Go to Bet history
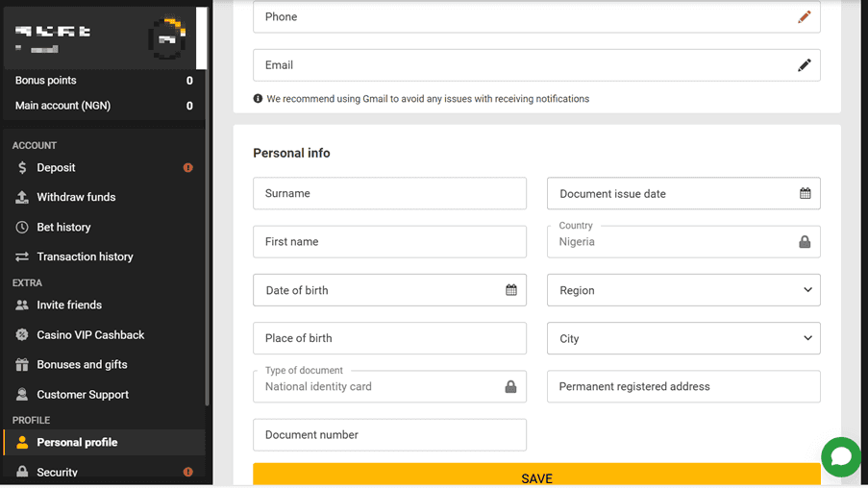 (104, 227)
